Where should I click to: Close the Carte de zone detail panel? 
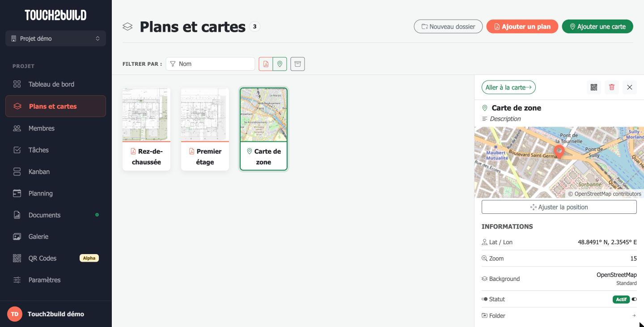630,87
